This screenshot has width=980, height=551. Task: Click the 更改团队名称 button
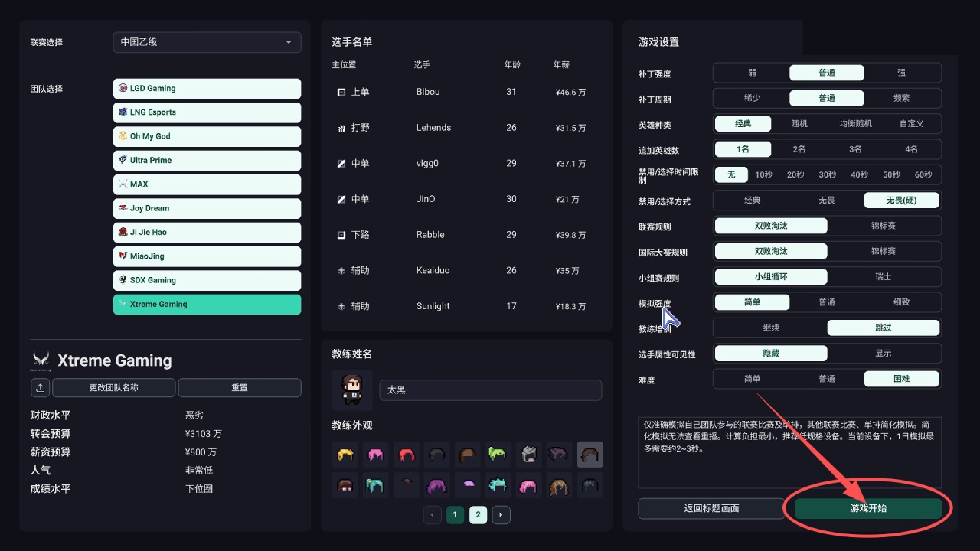(x=114, y=388)
